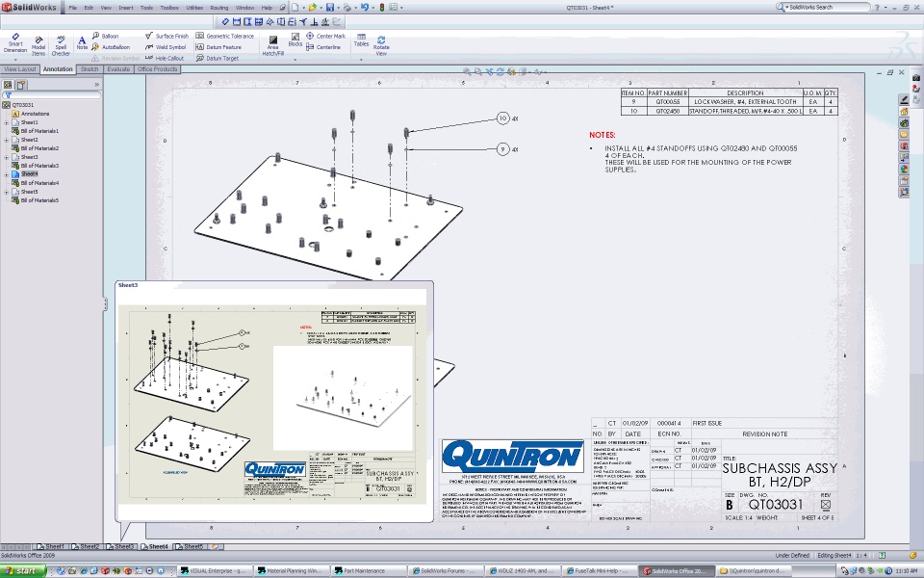The width and height of the screenshot is (924, 578).
Task: Select the Area Hatch/Fill tool
Action: pyautogui.click(x=272, y=46)
